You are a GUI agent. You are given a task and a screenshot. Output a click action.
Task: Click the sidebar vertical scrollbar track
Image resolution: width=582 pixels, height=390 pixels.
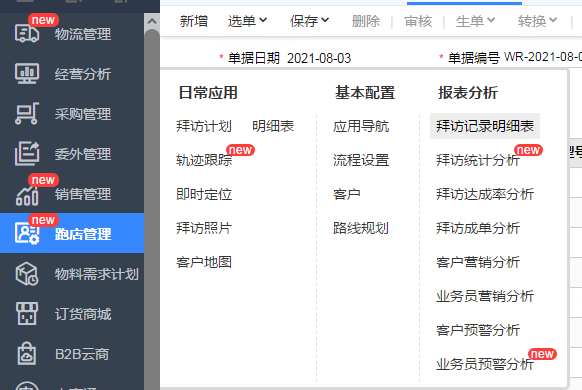[152, 210]
